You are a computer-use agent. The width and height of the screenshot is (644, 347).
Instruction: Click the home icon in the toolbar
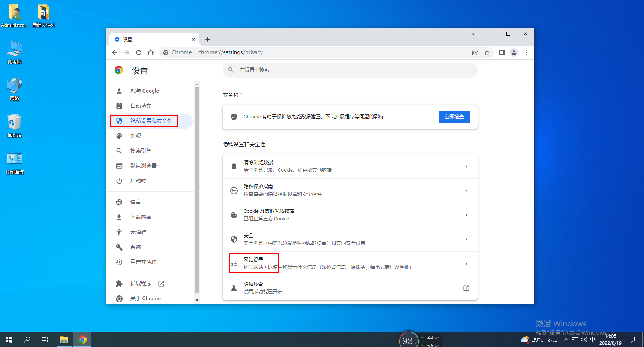click(x=151, y=52)
